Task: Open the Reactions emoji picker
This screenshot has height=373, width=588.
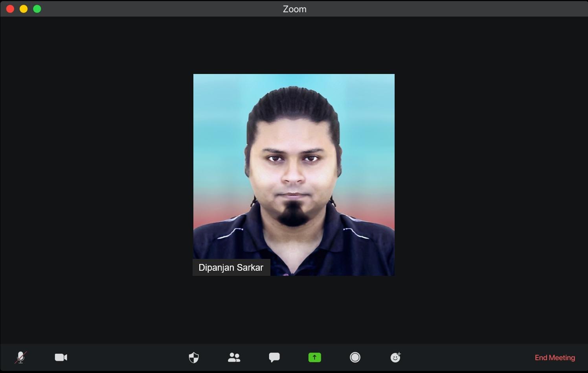Action: coord(395,357)
